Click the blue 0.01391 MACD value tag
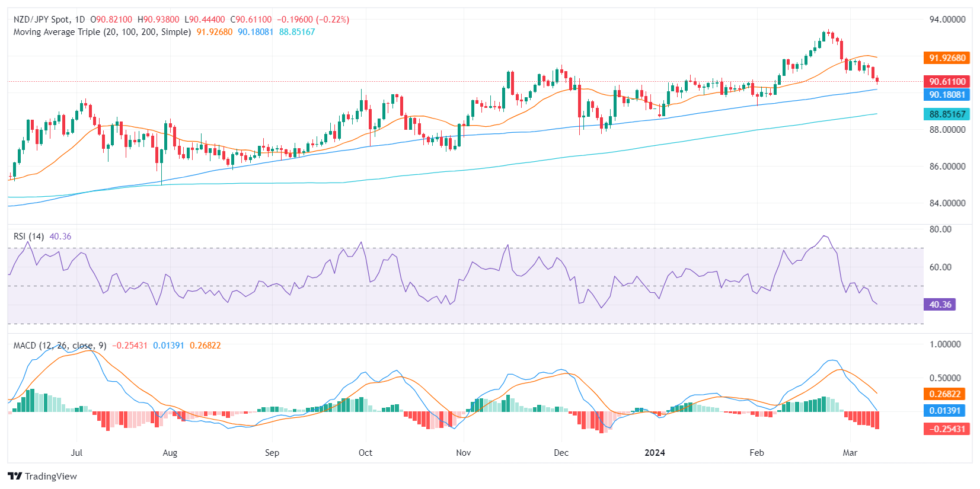980x489 pixels. point(944,411)
